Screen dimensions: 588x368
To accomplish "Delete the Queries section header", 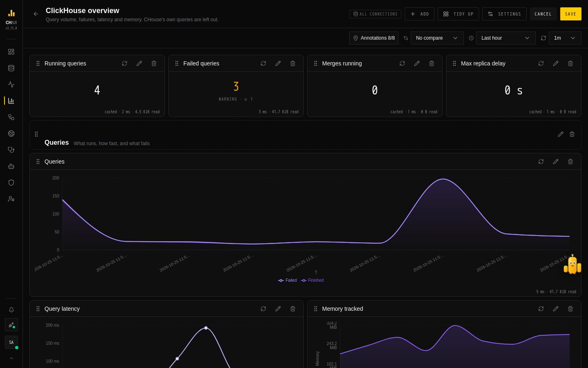I will (x=572, y=134).
